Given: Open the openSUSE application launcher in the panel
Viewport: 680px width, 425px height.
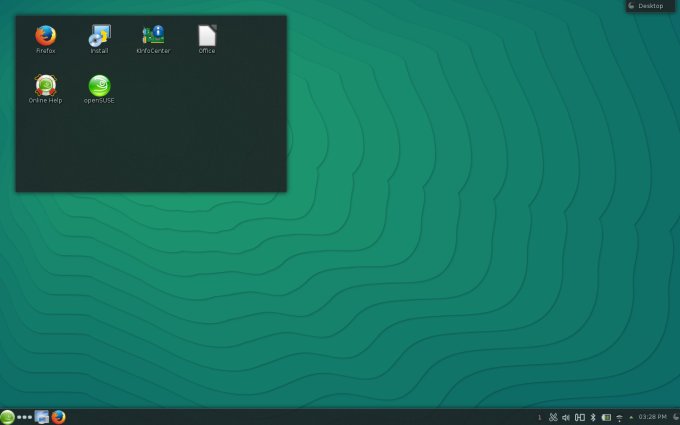Looking at the screenshot, I should pos(7,417).
